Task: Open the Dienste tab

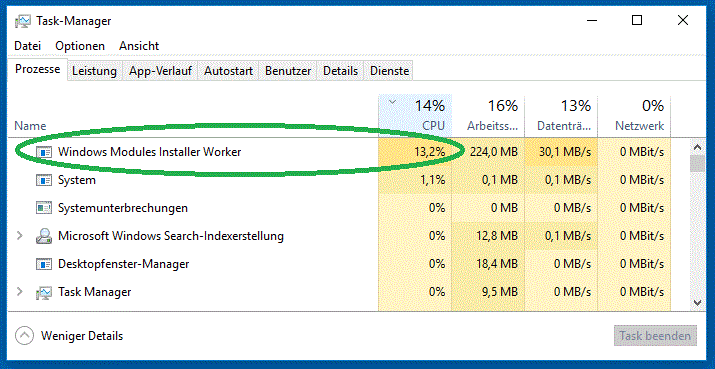Action: [x=389, y=71]
